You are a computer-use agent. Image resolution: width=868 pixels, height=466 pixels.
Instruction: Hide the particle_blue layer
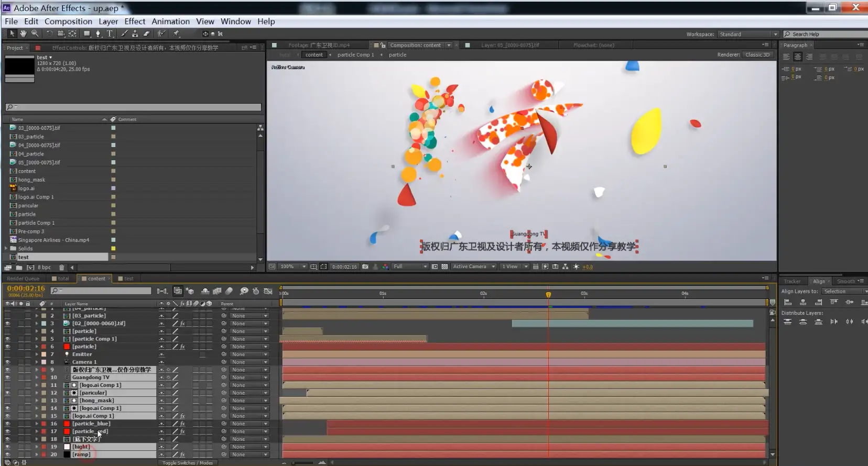coord(7,424)
